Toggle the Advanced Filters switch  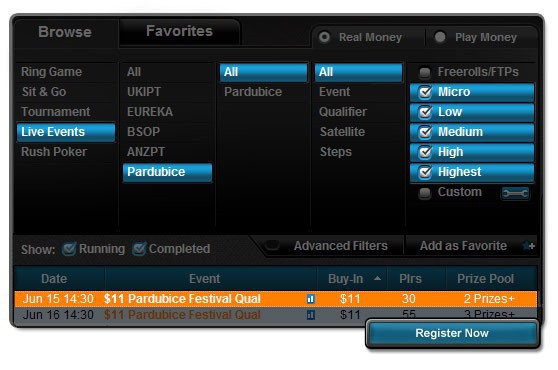[273, 245]
